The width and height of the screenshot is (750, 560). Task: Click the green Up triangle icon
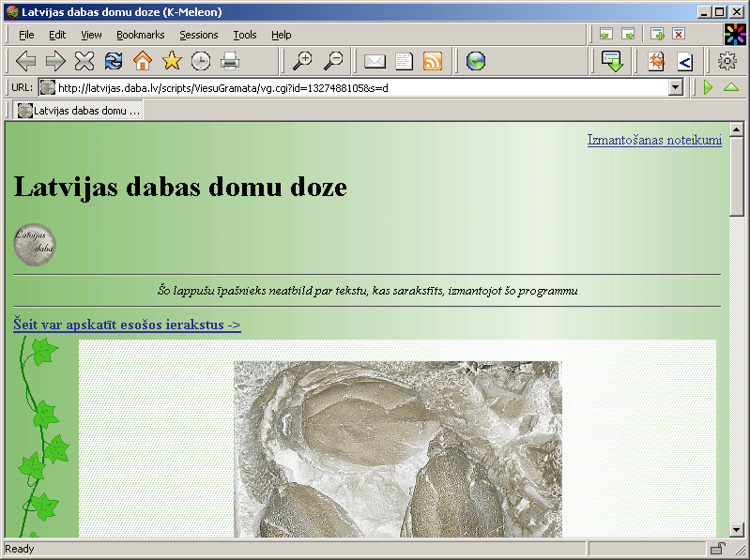pyautogui.click(x=731, y=87)
